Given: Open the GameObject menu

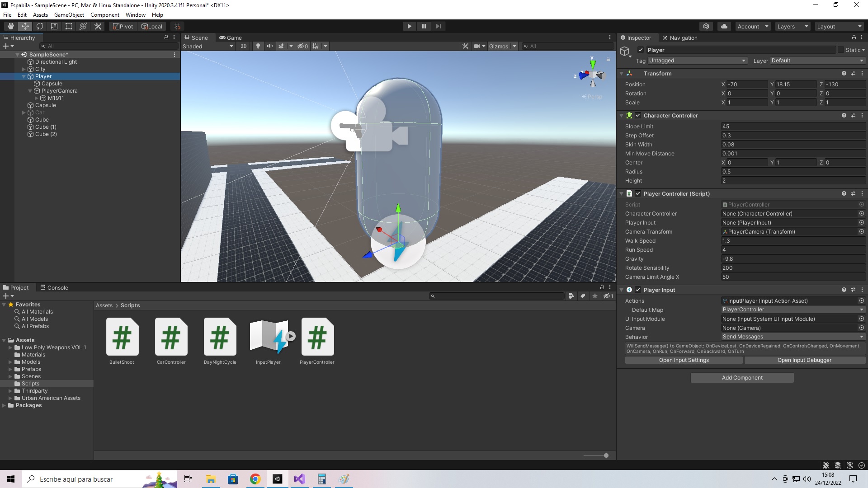Looking at the screenshot, I should click(x=69, y=15).
